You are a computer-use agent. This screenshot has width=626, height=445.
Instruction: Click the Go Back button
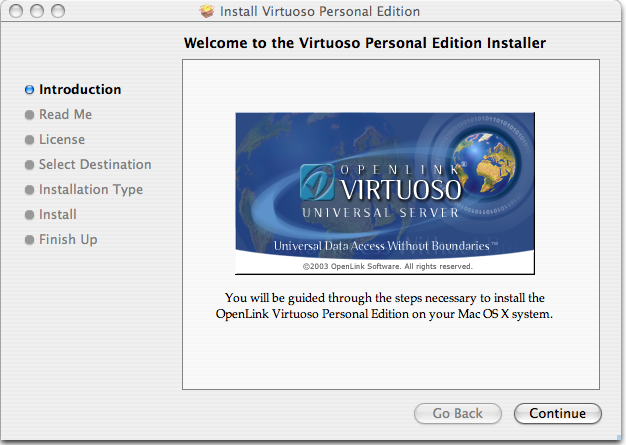[x=458, y=413]
